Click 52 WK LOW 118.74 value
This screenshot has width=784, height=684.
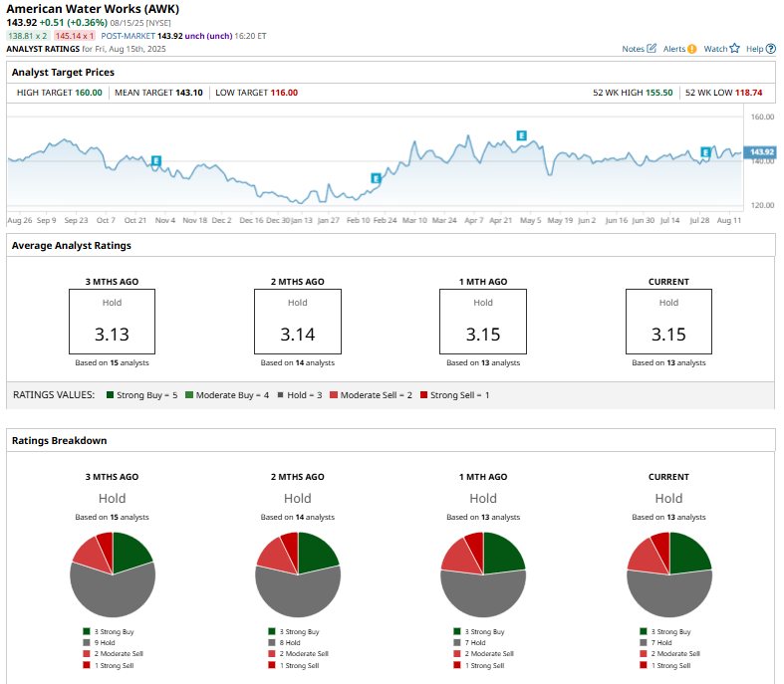[x=748, y=93]
